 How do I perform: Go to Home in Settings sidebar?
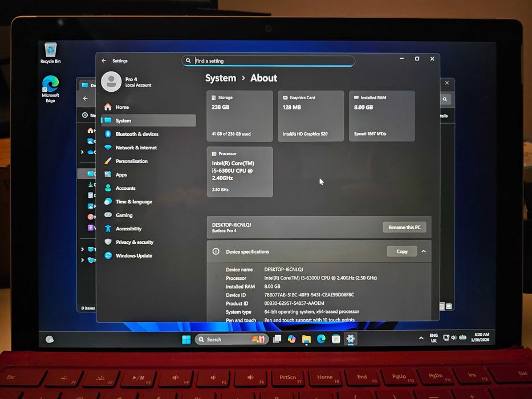click(x=149, y=107)
